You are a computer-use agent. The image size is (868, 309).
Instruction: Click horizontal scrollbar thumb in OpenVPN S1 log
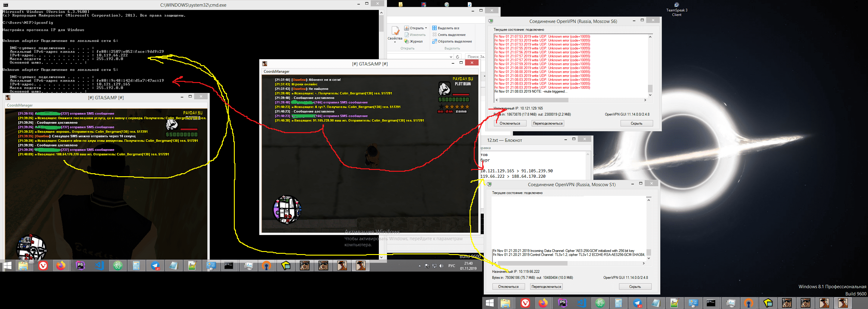pos(532,263)
